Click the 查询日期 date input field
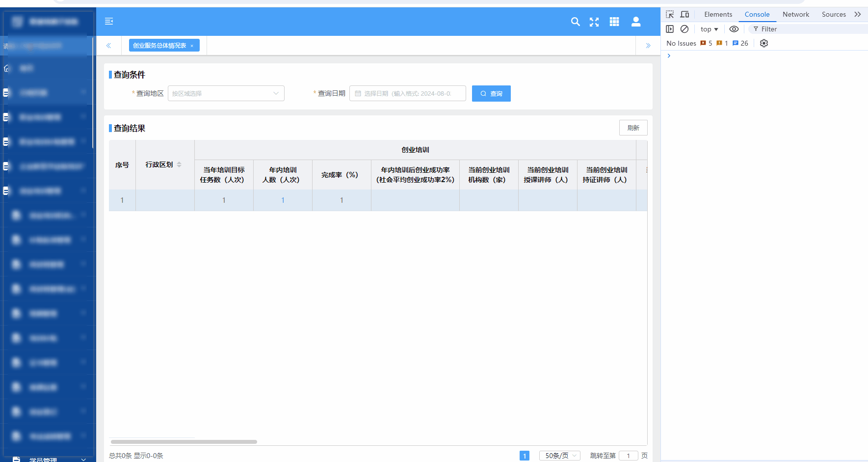Image resolution: width=868 pixels, height=462 pixels. click(408, 93)
